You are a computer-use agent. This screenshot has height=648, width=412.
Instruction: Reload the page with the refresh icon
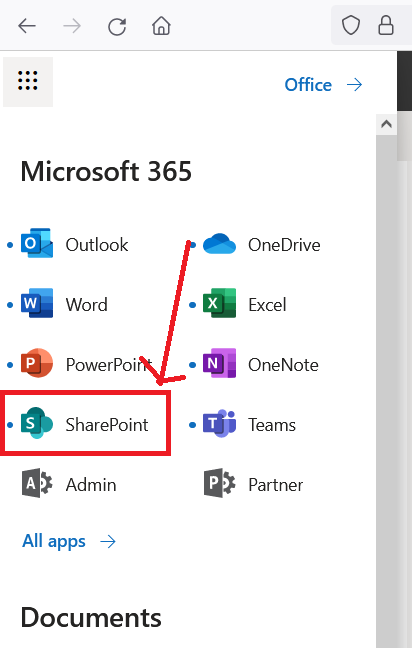[117, 26]
